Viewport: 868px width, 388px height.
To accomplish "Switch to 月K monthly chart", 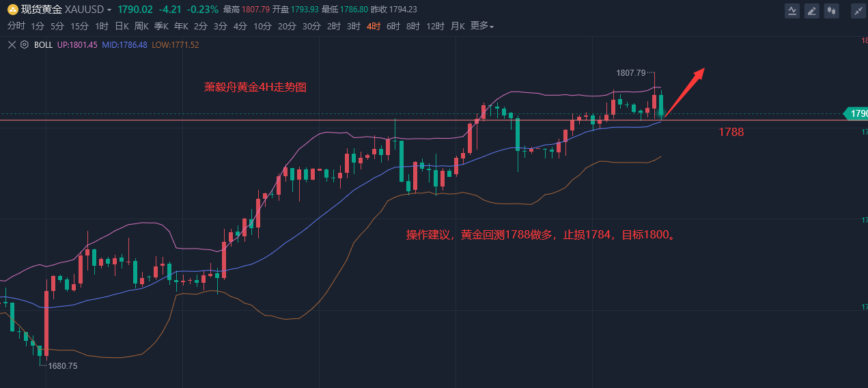I will 458,26.
